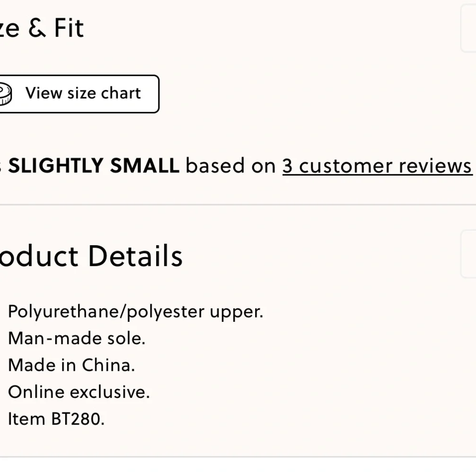Screen dimensions: 476x476
Task: Click the Polyurethane/polyester upper detail line
Action: click(136, 312)
